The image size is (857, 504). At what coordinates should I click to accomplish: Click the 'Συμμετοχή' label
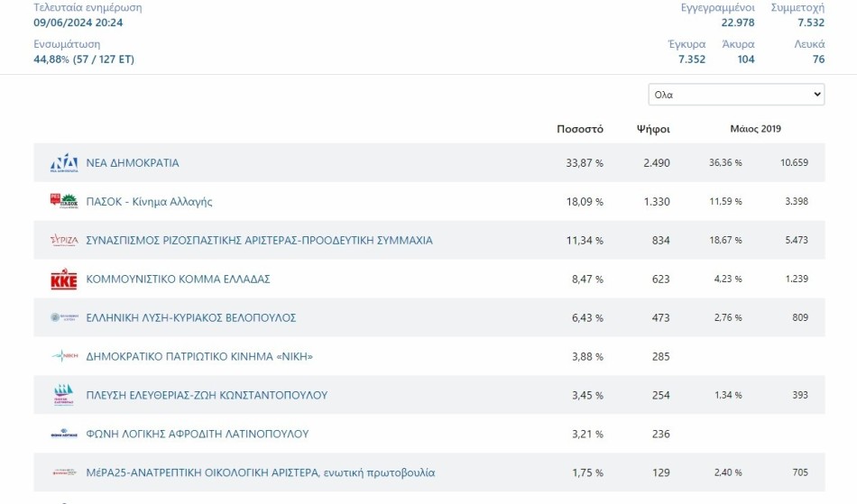tap(797, 7)
